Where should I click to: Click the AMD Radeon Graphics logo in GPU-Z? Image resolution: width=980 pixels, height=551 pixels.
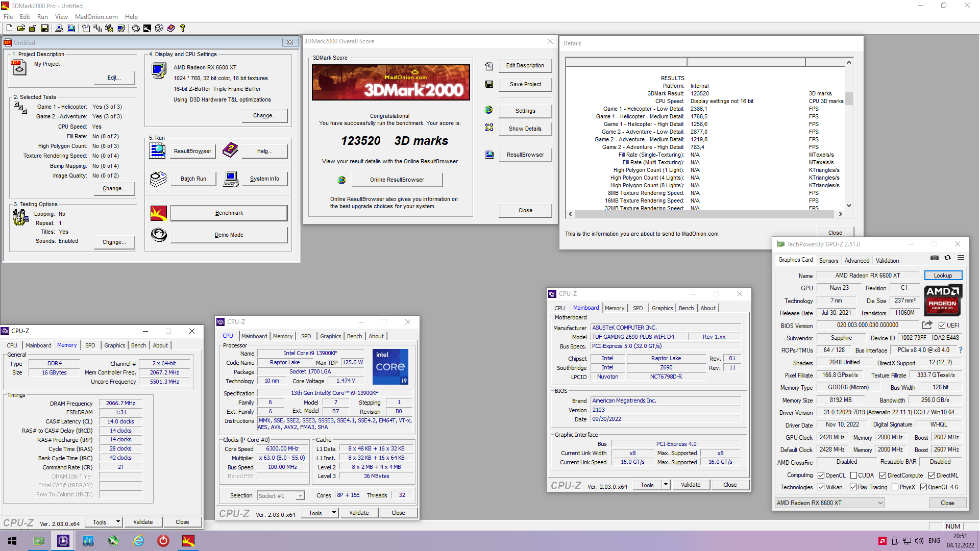tap(942, 300)
